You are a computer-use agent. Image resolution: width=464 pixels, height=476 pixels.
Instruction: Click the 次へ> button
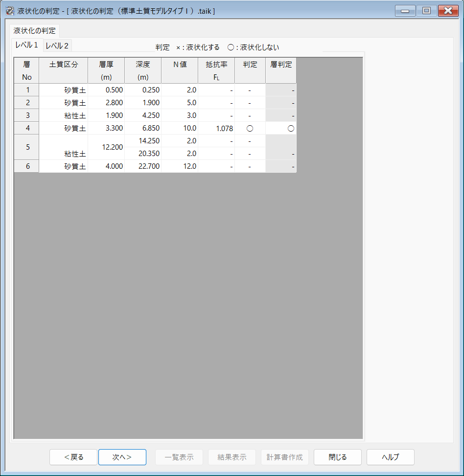tap(122, 457)
